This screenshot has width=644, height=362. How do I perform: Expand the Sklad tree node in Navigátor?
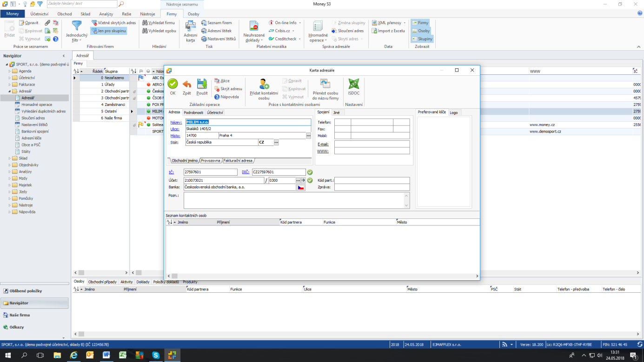9,158
